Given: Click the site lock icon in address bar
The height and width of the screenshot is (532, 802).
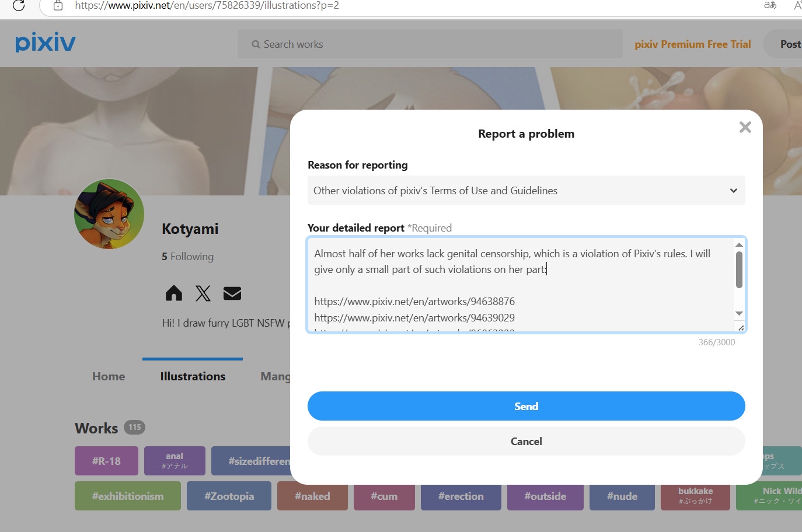Looking at the screenshot, I should point(58,5).
